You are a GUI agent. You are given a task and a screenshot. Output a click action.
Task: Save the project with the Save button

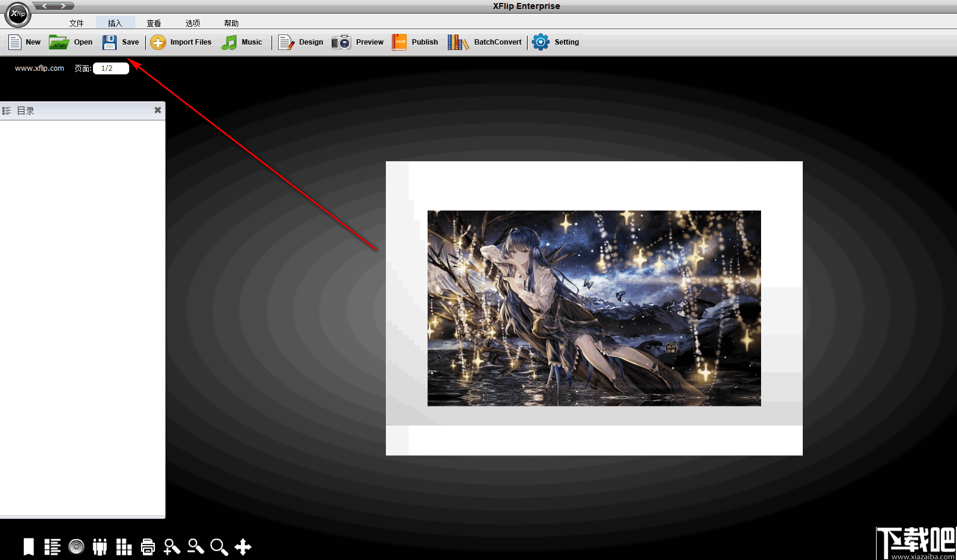121,42
